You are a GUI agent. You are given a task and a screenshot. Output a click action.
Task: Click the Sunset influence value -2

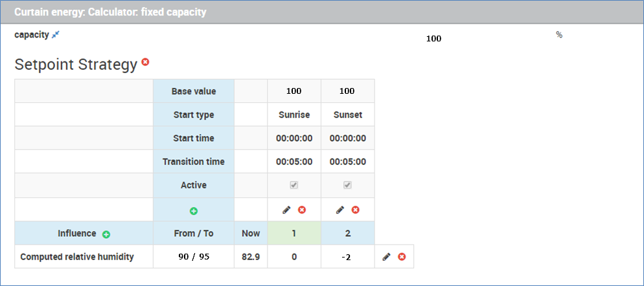tap(346, 259)
